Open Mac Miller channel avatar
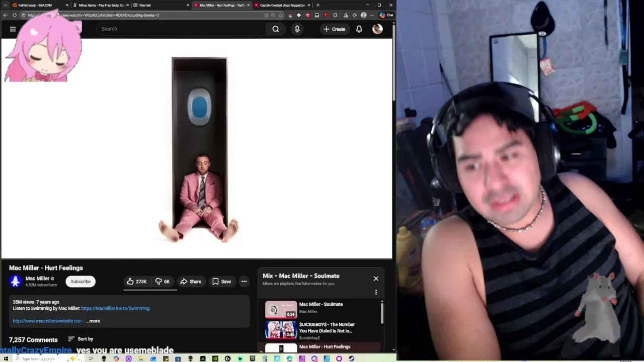 [x=16, y=282]
